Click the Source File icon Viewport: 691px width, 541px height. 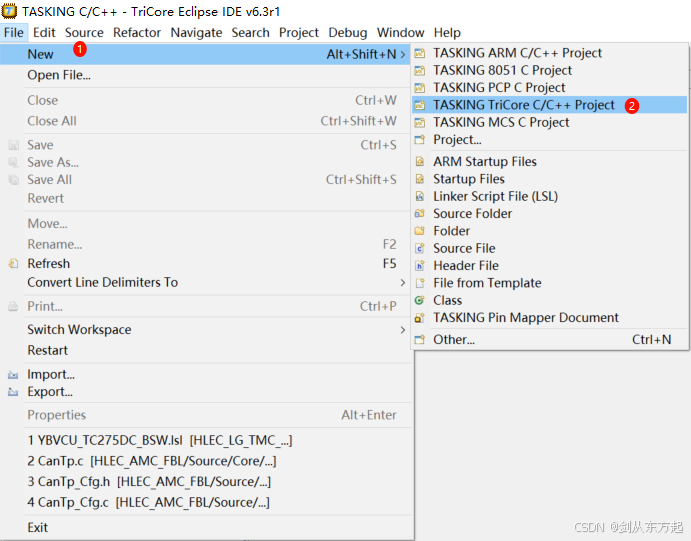(420, 248)
